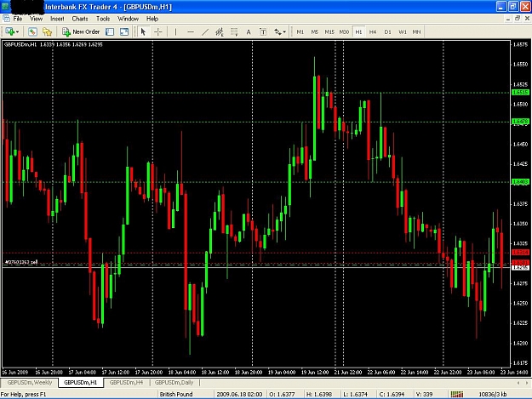Click the sell order label on chart
The height and width of the screenshot is (399, 532).
click(21, 262)
